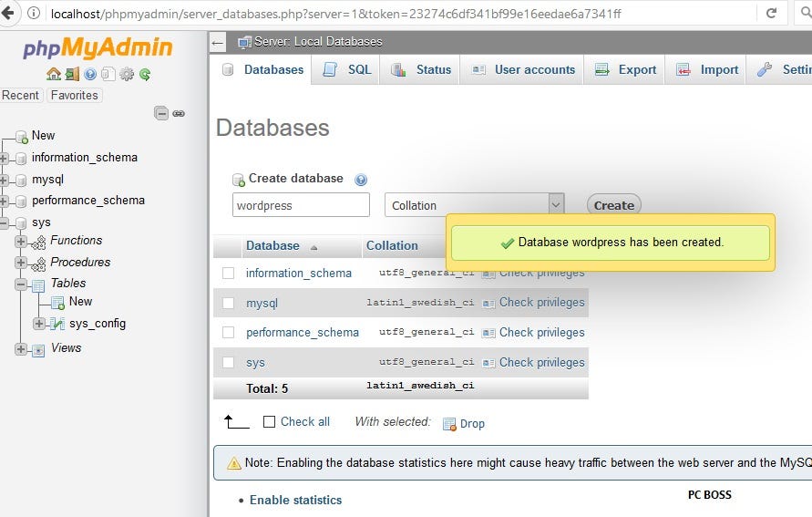The width and height of the screenshot is (812, 517).
Task: Collapse the sys database node
Action: [x=4, y=223]
